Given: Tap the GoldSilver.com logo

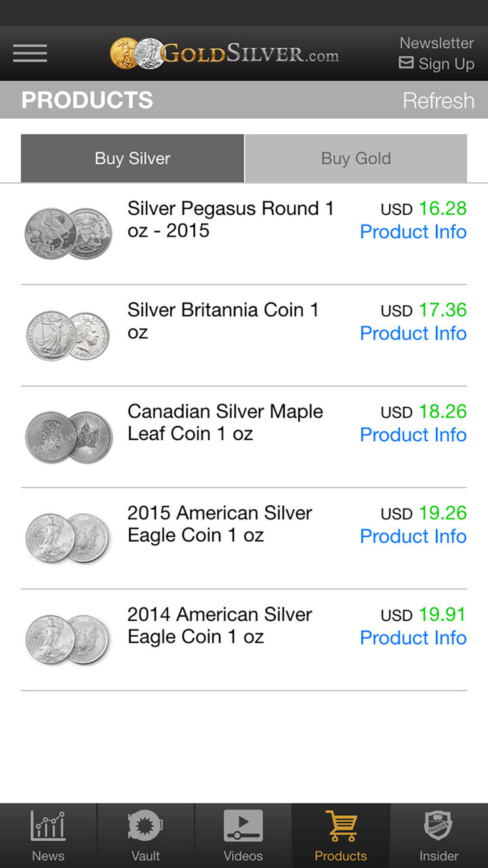Looking at the screenshot, I should pos(224,53).
